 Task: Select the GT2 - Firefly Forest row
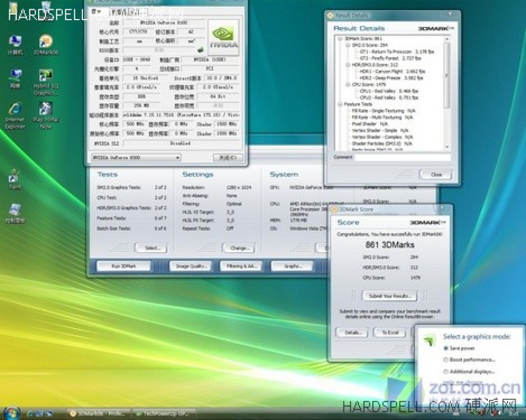390,58
